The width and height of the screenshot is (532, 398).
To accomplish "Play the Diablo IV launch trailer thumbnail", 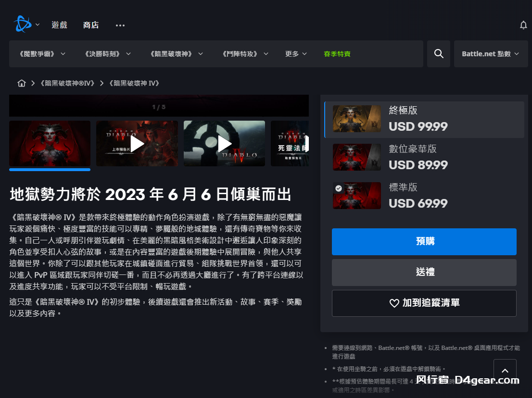I will point(137,143).
